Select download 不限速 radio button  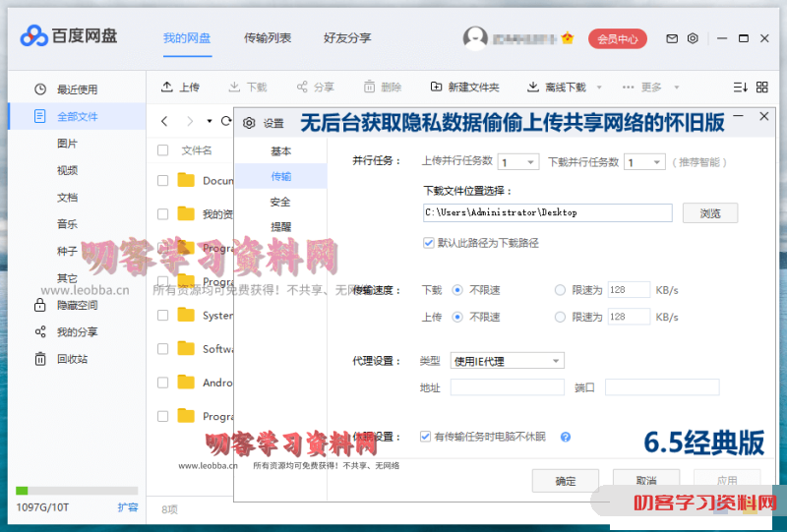click(457, 290)
